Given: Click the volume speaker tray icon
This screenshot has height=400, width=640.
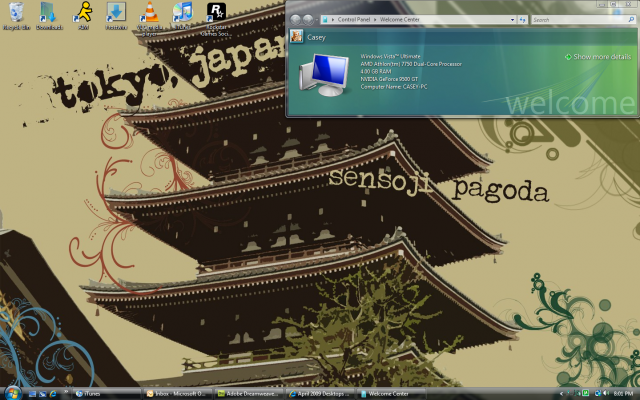Looking at the screenshot, I should tap(606, 394).
